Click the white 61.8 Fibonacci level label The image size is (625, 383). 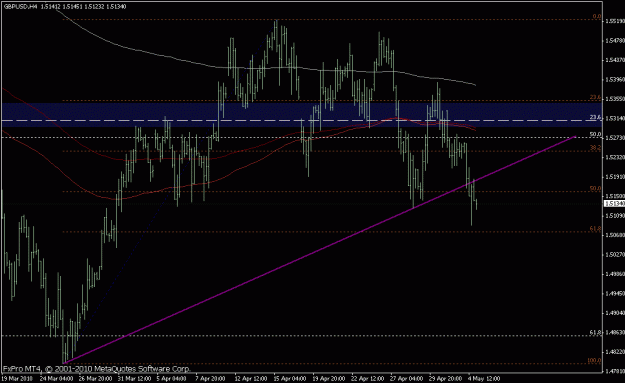tap(596, 332)
